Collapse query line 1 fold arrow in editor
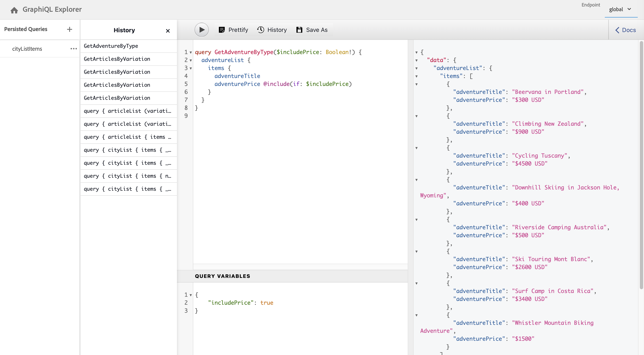The width and height of the screenshot is (644, 355). [x=191, y=53]
